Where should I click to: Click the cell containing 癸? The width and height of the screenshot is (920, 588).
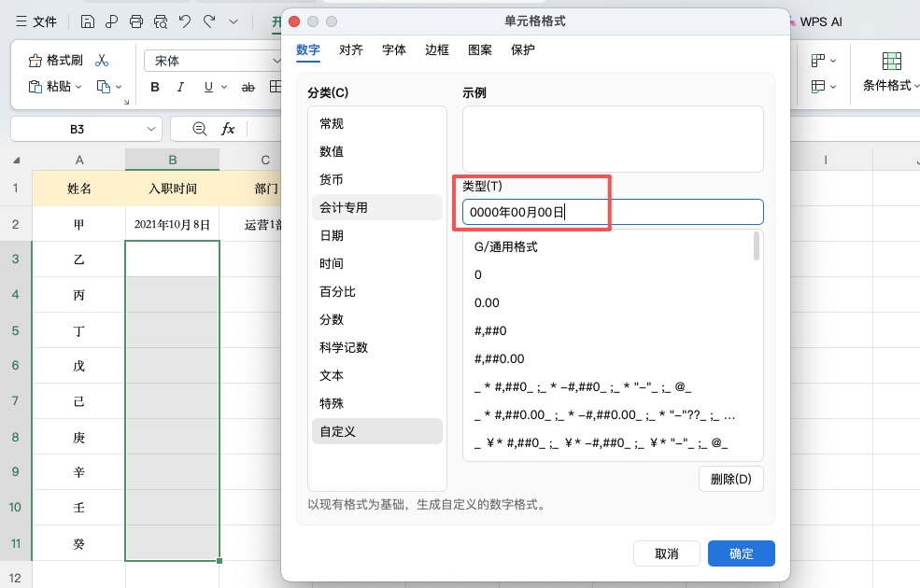(79, 543)
